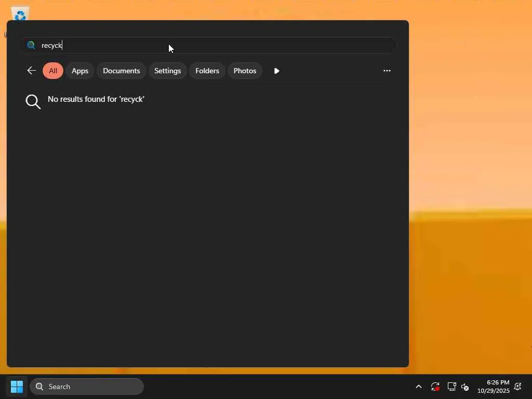532x399 pixels.
Task: Open the clock showing 6:26 PM
Action: pos(494,387)
